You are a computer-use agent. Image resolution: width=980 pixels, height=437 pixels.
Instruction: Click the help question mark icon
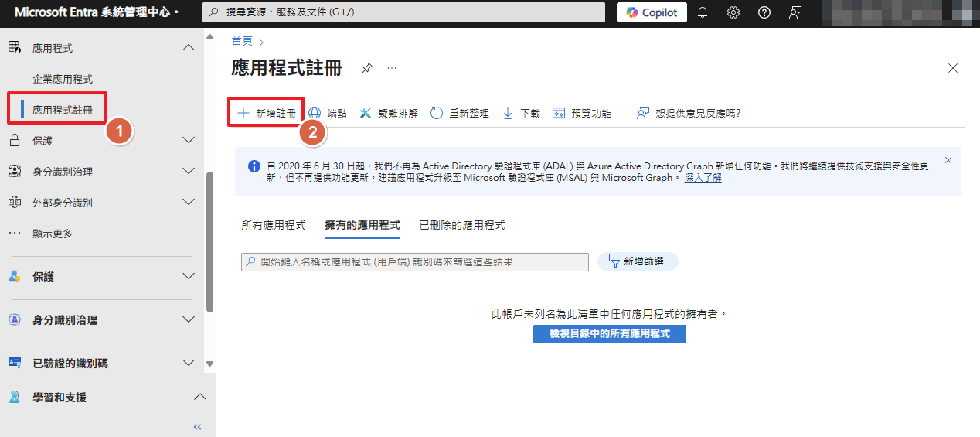click(764, 12)
